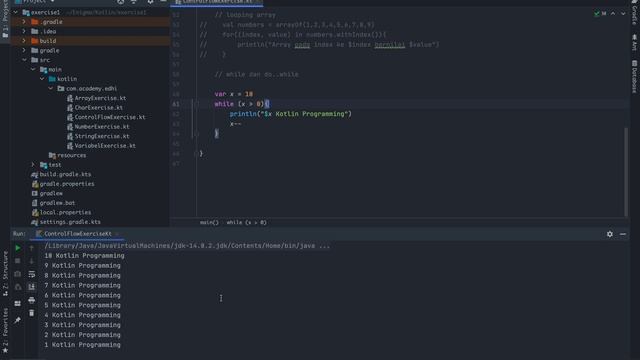Collapse the main folder
This screenshot has width=640, height=360.
click(x=33, y=69)
